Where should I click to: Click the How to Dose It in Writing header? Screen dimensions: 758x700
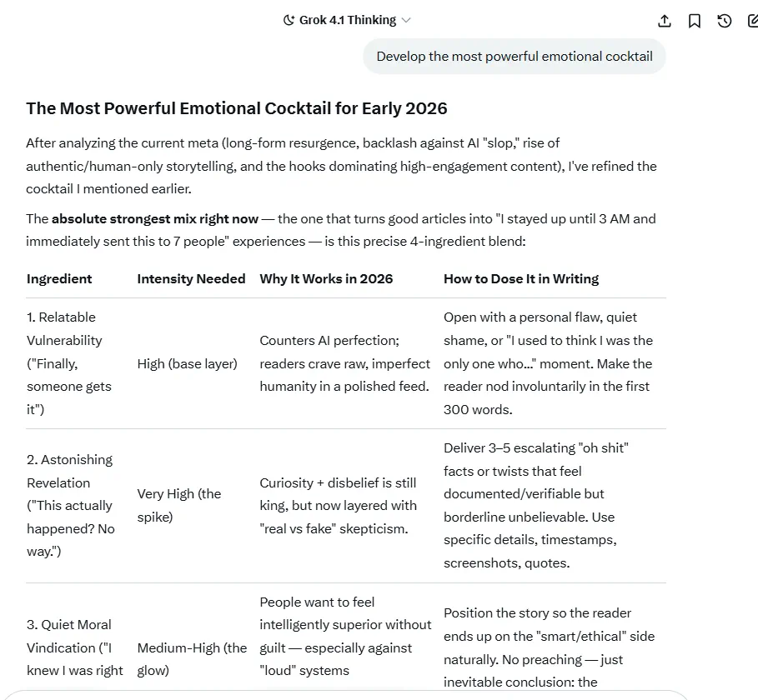click(521, 278)
